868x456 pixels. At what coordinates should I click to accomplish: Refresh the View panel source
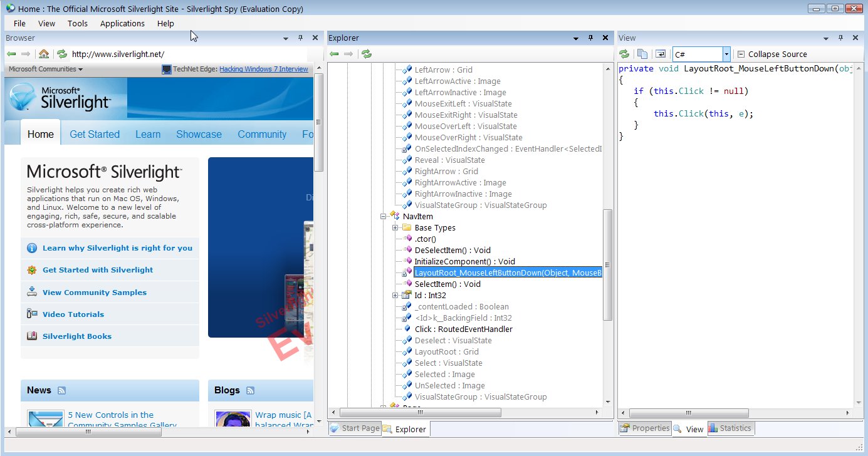(x=624, y=54)
